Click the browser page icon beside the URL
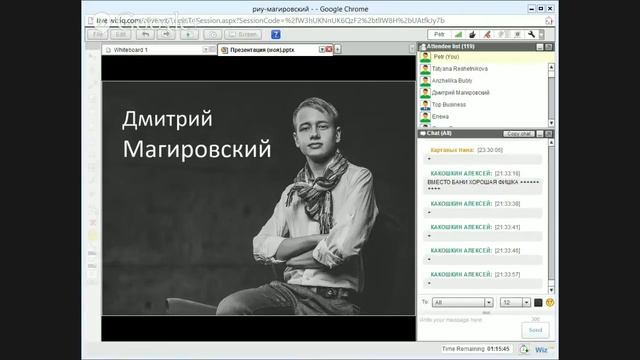This screenshot has height=360, width=640. (91, 20)
